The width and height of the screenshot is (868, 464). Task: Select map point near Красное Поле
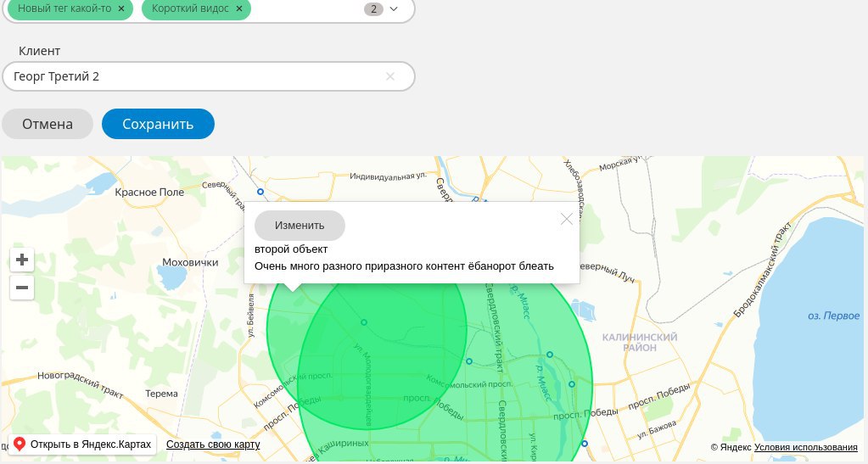click(260, 192)
